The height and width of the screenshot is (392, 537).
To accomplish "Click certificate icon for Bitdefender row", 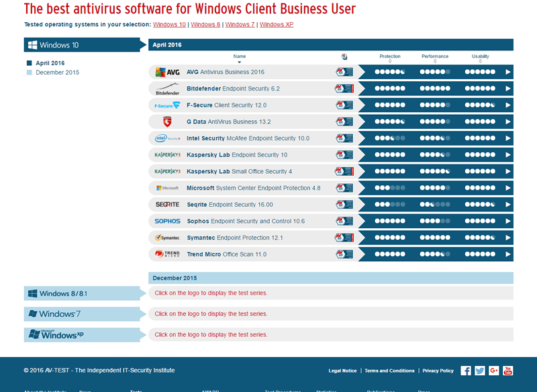I will (x=344, y=89).
